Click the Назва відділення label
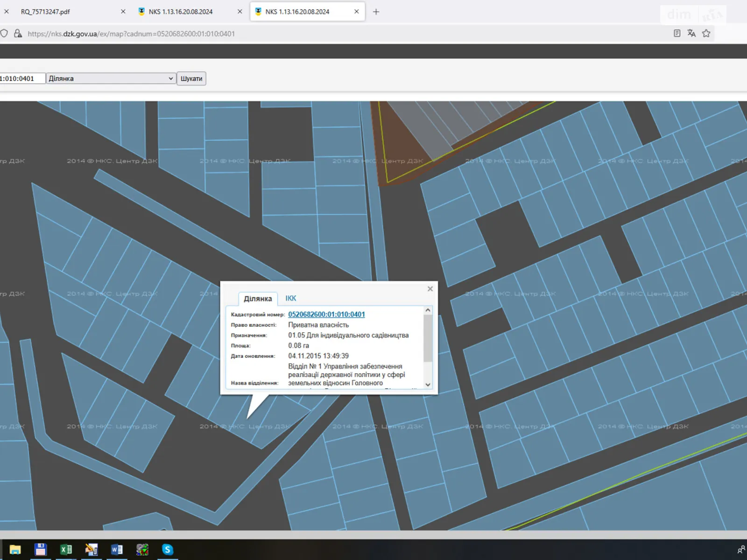The image size is (747, 560). coord(254,383)
